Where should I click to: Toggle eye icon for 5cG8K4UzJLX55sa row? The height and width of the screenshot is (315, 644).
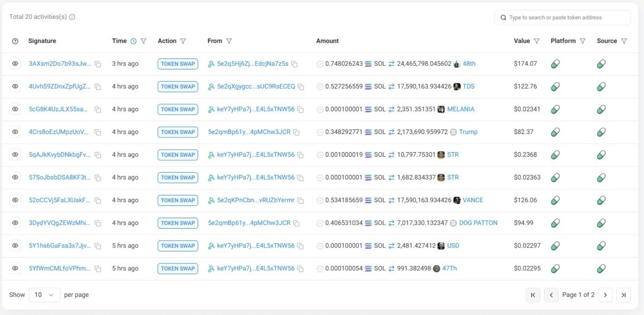coord(15,109)
